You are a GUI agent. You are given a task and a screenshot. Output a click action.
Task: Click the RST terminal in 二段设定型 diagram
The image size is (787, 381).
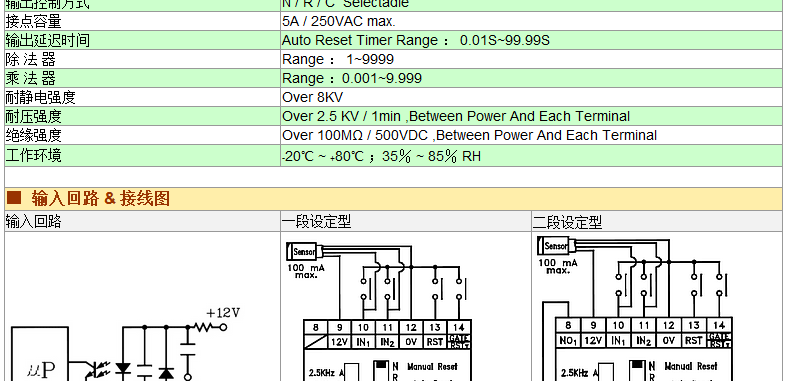pyautogui.click(x=693, y=340)
